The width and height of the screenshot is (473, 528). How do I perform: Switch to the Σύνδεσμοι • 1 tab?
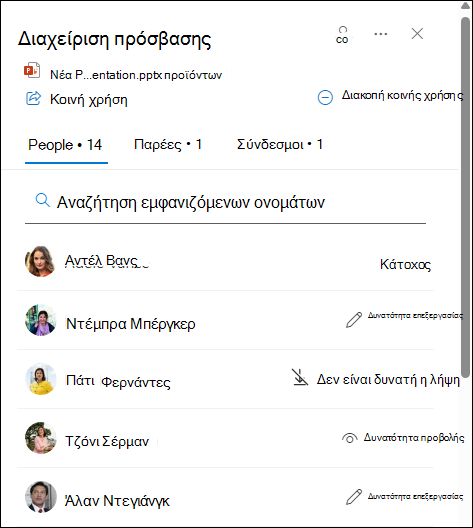pyautogui.click(x=280, y=145)
